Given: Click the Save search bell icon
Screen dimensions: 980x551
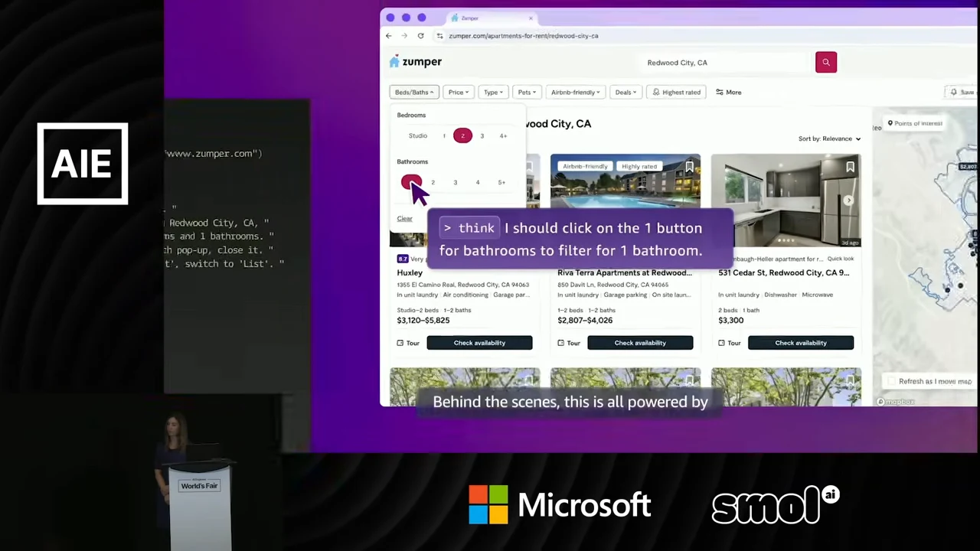Looking at the screenshot, I should pos(953,92).
